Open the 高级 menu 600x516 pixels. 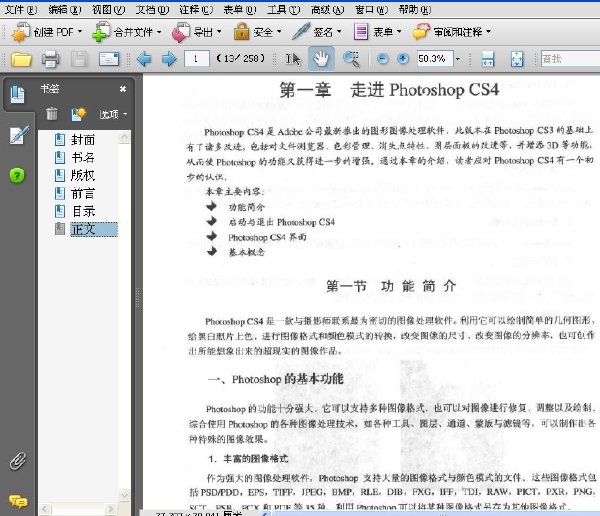tap(328, 9)
